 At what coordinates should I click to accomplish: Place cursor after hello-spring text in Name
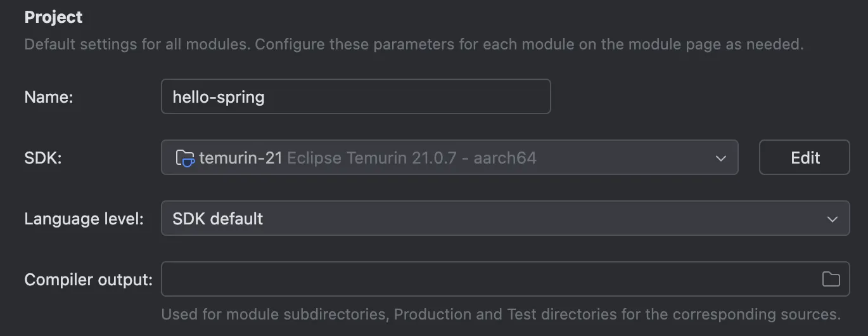[266, 97]
